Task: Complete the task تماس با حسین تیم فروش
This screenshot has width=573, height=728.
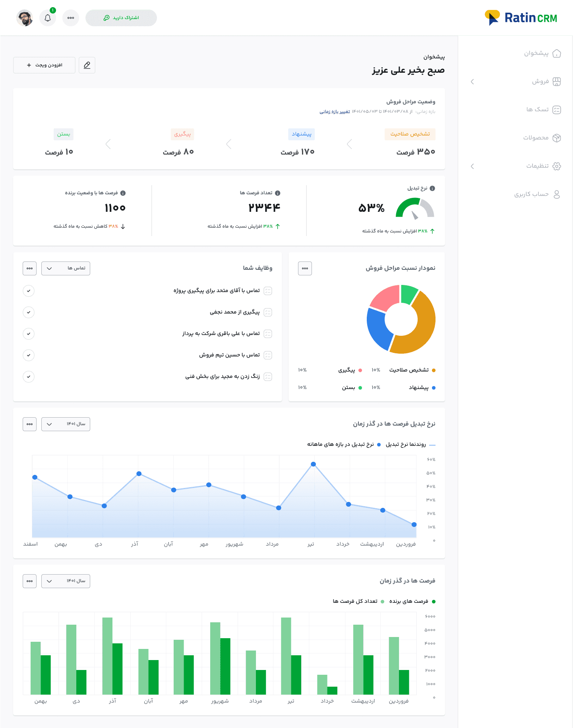Action: tap(29, 355)
